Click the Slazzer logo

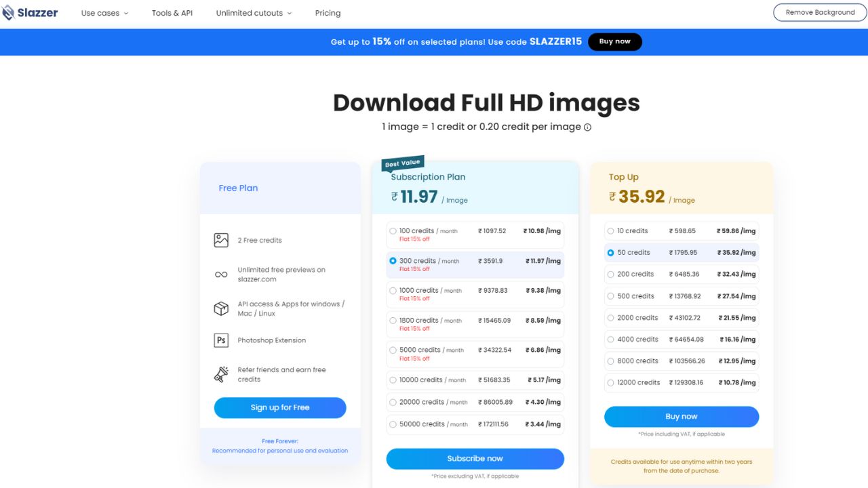click(x=30, y=13)
